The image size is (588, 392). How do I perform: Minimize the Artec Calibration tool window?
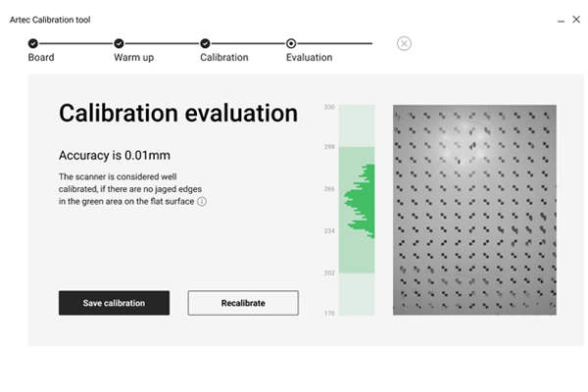pyautogui.click(x=560, y=20)
